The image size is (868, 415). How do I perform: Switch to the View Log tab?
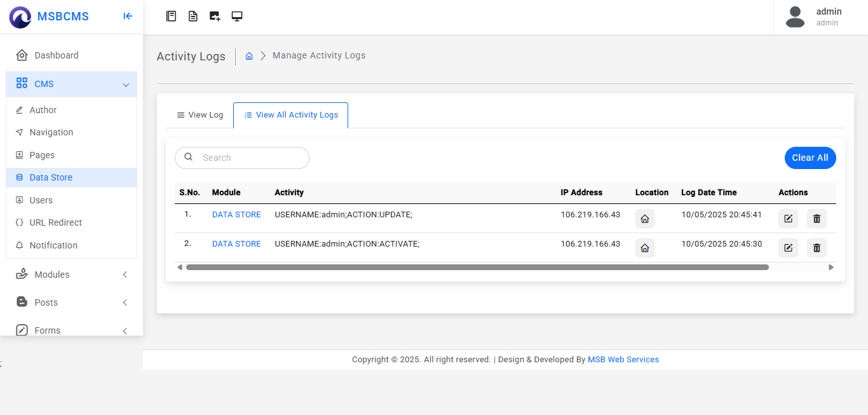tap(200, 115)
